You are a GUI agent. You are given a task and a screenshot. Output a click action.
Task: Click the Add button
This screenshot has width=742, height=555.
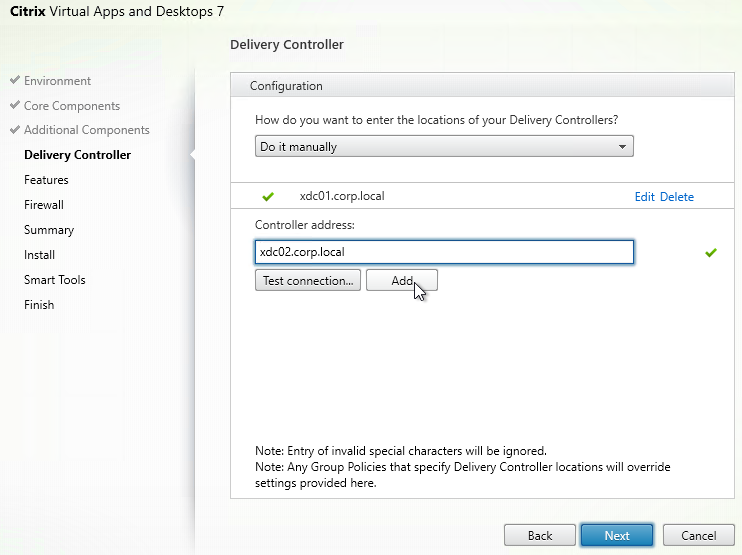point(402,281)
